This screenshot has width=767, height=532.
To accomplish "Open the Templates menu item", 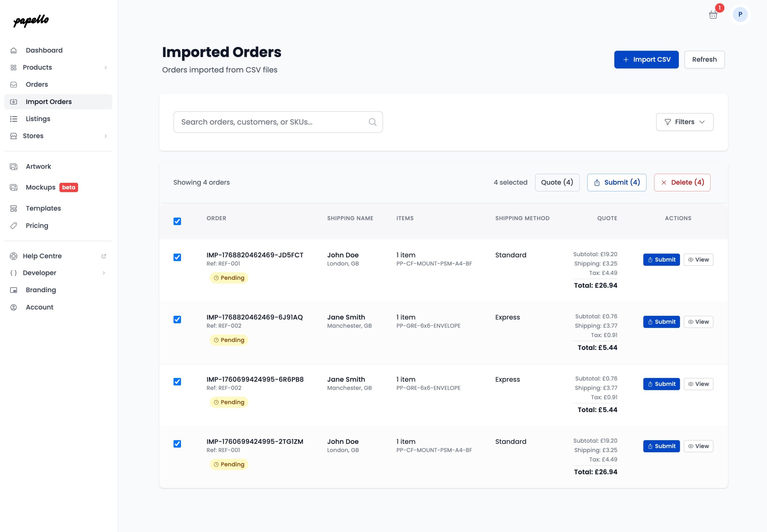I will (x=43, y=208).
